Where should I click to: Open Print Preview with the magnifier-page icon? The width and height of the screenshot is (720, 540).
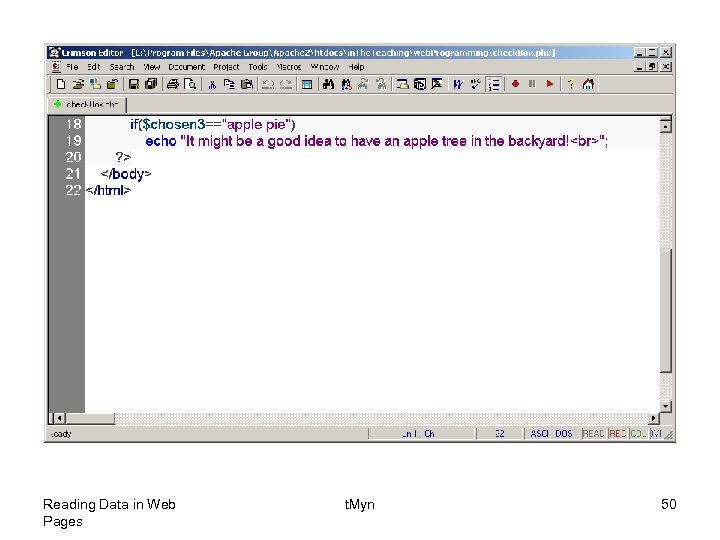[190, 84]
